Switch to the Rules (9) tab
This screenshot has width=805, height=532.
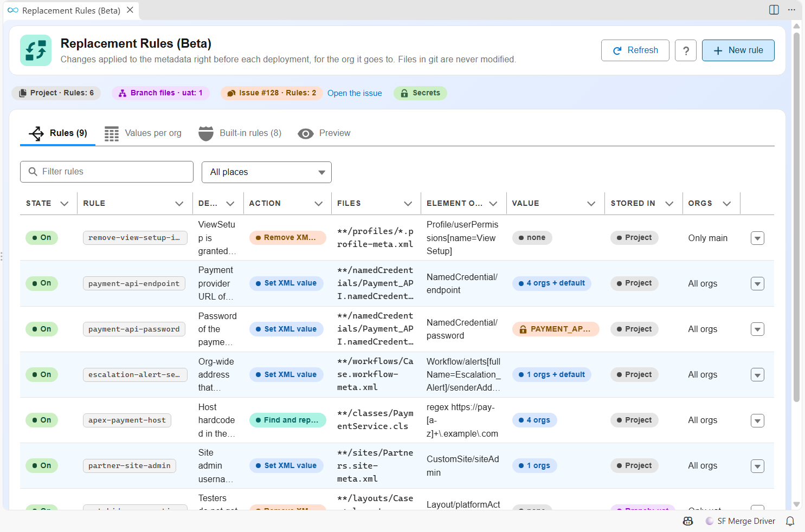coord(58,133)
